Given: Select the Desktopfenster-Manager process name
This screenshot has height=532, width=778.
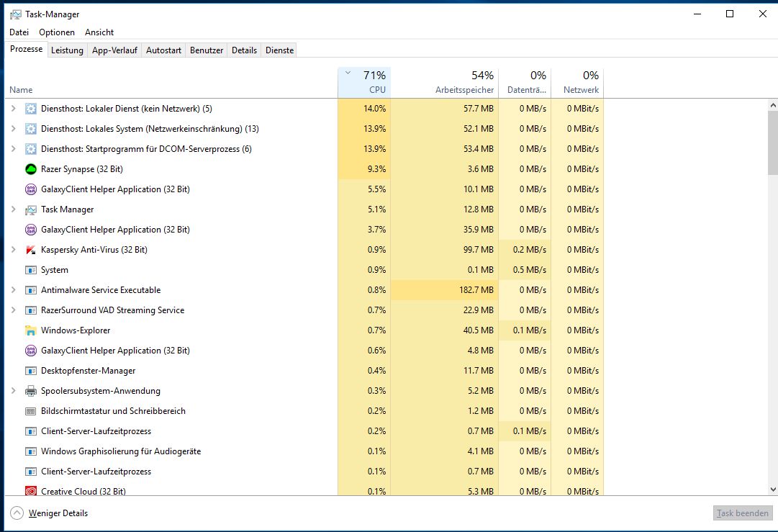Looking at the screenshot, I should (88, 371).
